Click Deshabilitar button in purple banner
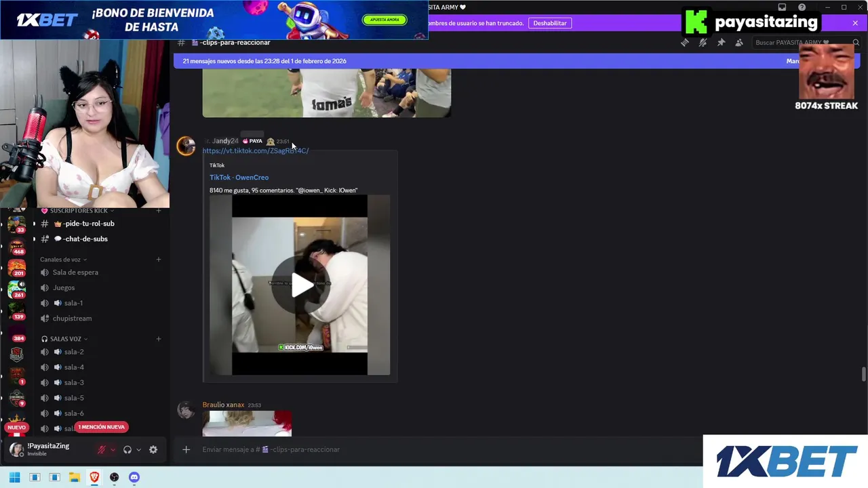 point(550,23)
